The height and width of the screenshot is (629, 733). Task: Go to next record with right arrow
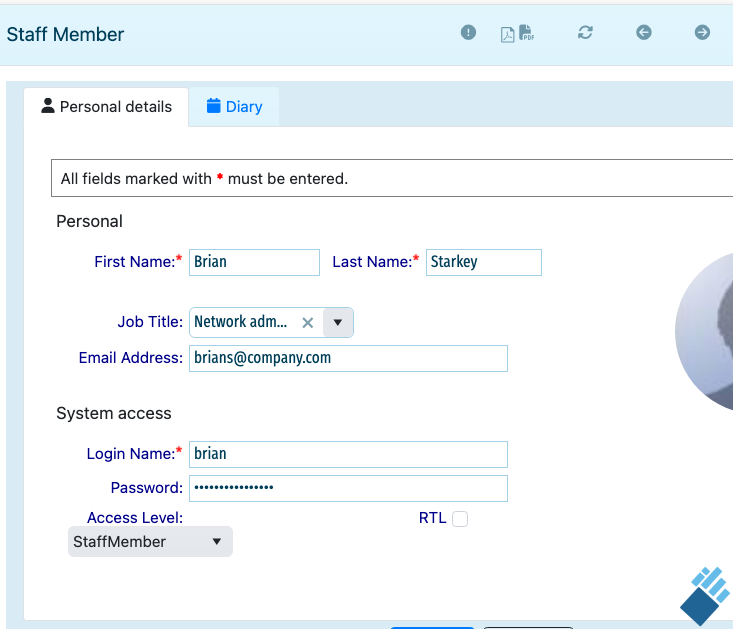[702, 32]
